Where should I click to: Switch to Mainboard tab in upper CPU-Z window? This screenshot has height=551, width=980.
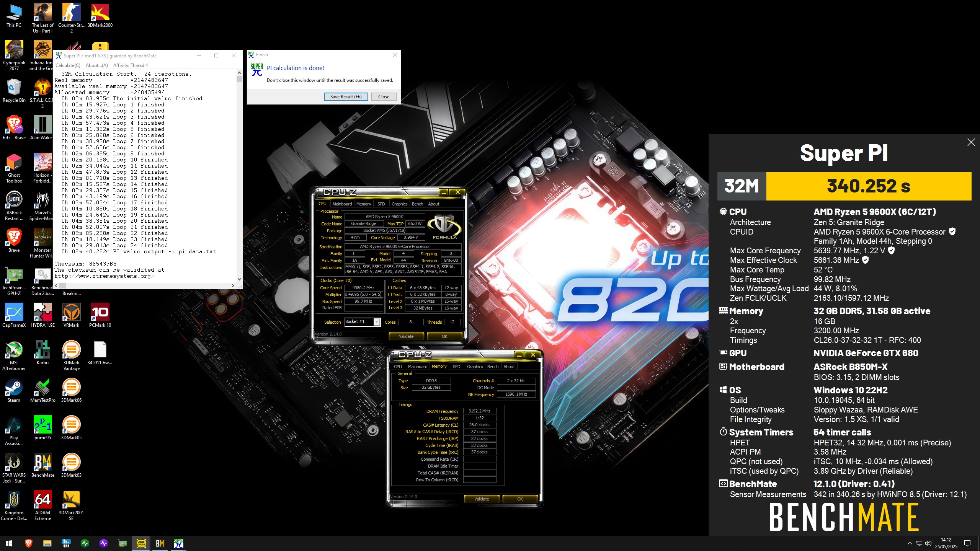342,204
